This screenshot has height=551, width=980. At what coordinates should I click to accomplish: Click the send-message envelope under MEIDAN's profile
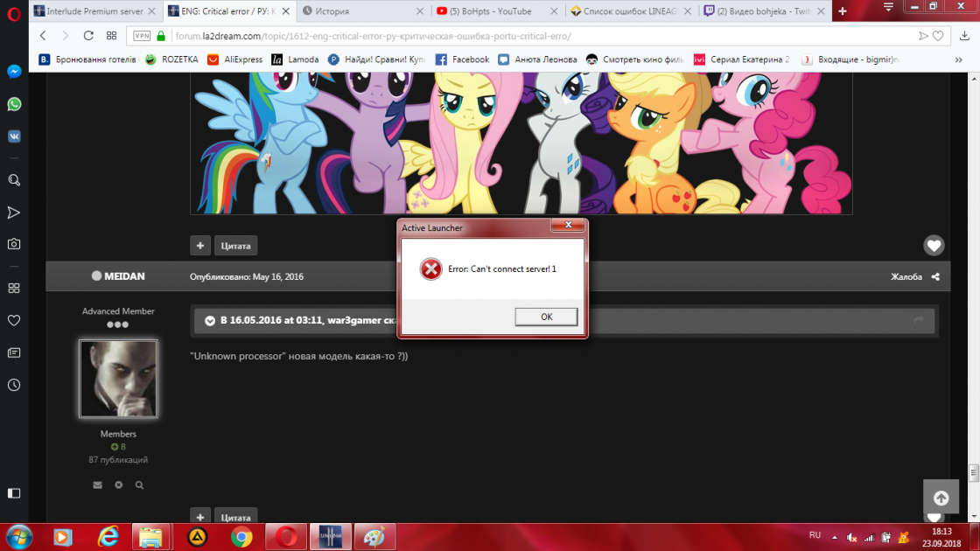coord(97,485)
